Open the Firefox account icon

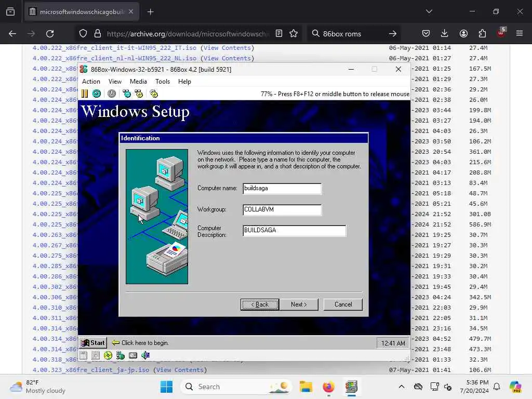pos(463,34)
